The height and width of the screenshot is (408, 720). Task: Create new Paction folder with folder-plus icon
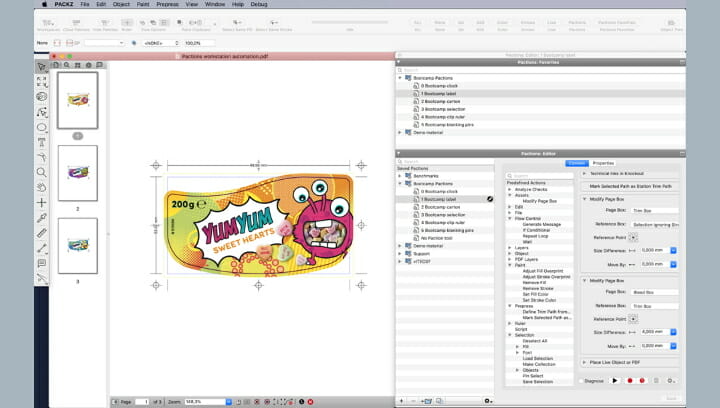coord(427,401)
